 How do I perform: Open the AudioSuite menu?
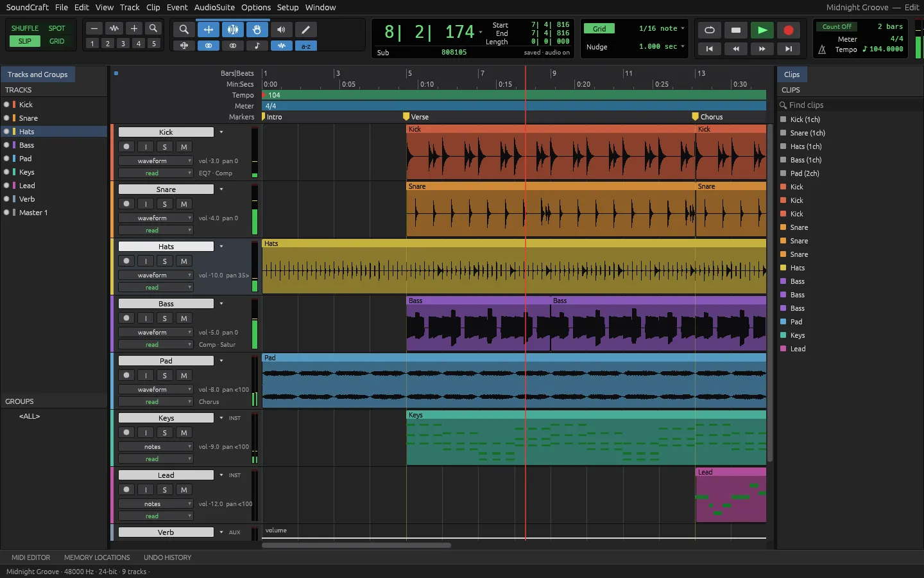click(x=214, y=8)
